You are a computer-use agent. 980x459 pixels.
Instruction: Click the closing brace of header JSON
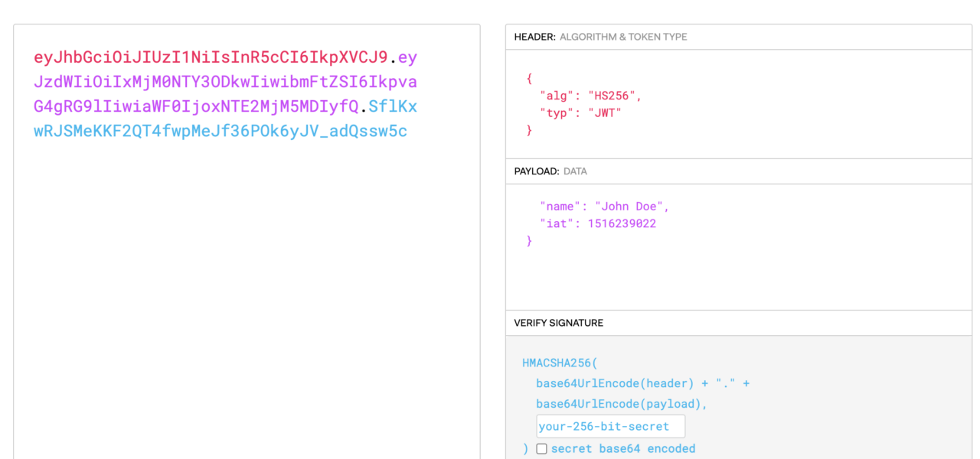point(529,130)
